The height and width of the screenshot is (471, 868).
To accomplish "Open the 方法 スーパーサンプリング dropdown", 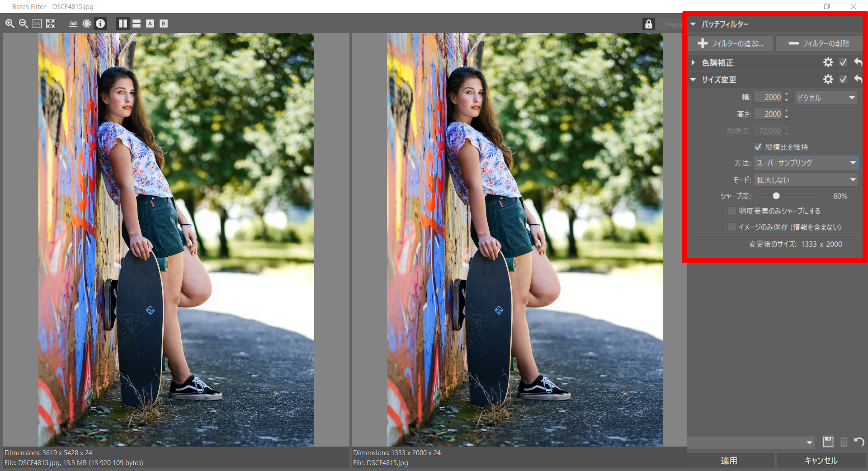I will click(806, 163).
